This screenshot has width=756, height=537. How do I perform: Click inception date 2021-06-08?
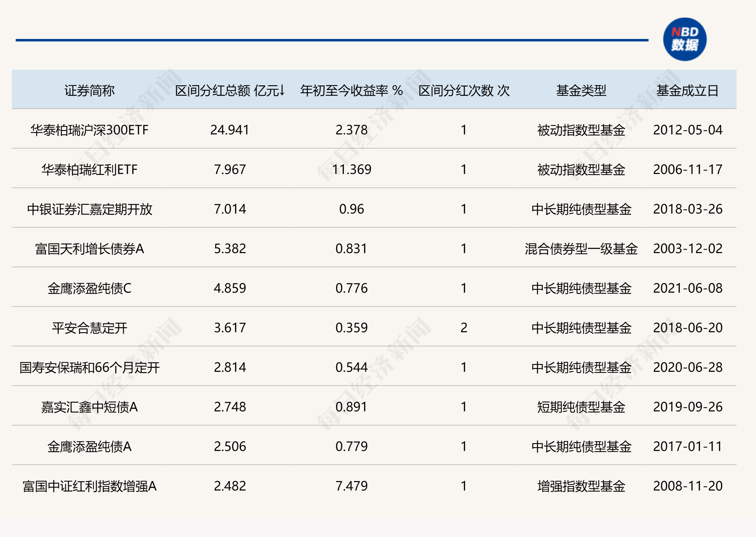(x=688, y=288)
